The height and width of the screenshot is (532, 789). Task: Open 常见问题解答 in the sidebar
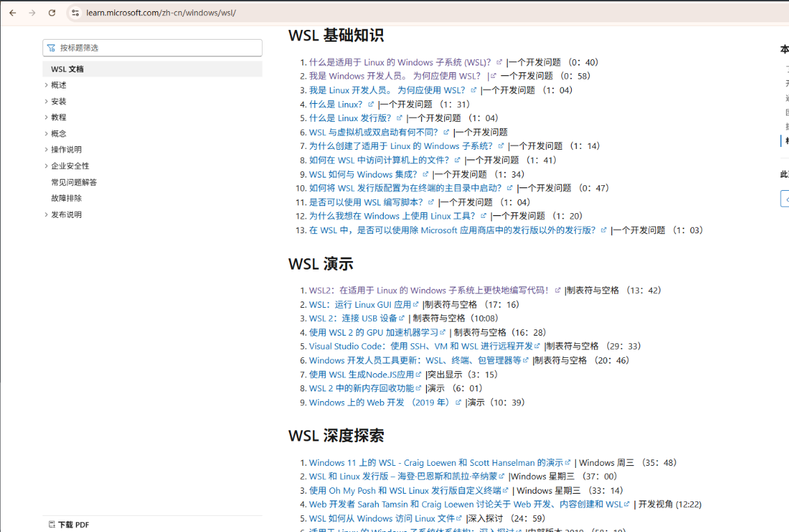click(x=74, y=182)
